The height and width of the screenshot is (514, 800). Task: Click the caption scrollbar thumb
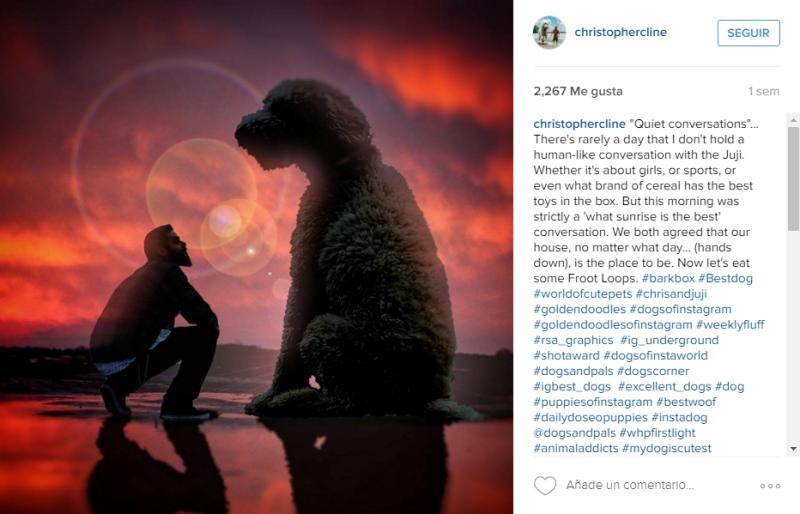[793, 179]
